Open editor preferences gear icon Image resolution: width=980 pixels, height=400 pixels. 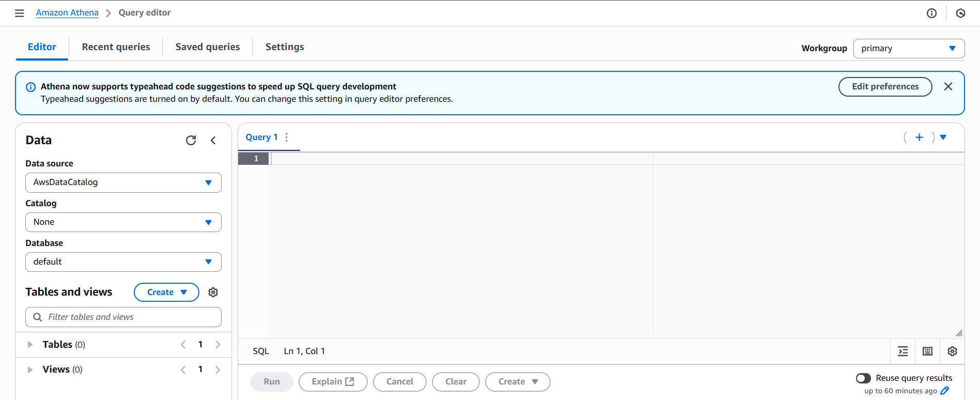[952, 351]
